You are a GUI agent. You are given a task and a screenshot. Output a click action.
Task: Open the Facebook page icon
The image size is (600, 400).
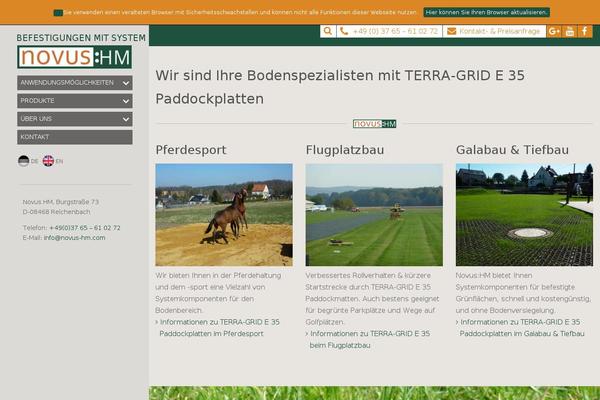(x=585, y=31)
